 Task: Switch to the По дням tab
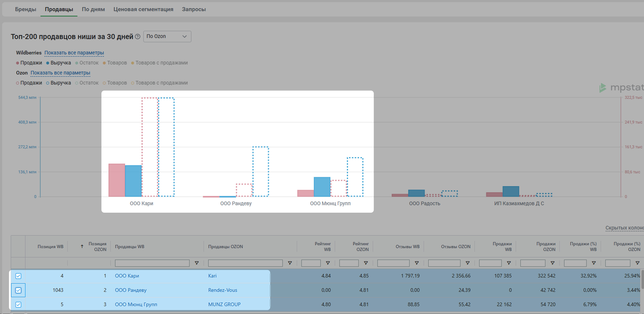coord(93,9)
